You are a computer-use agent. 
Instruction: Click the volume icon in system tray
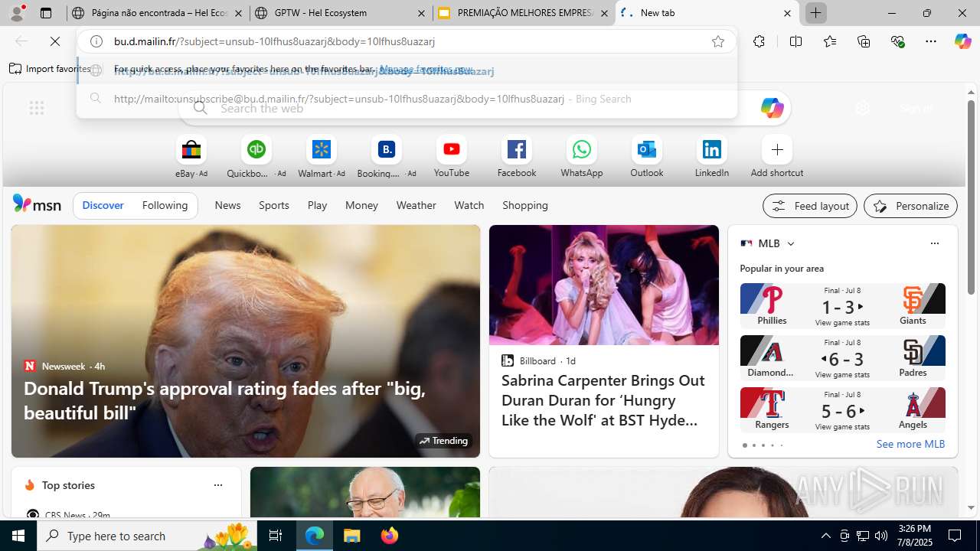[x=881, y=536]
